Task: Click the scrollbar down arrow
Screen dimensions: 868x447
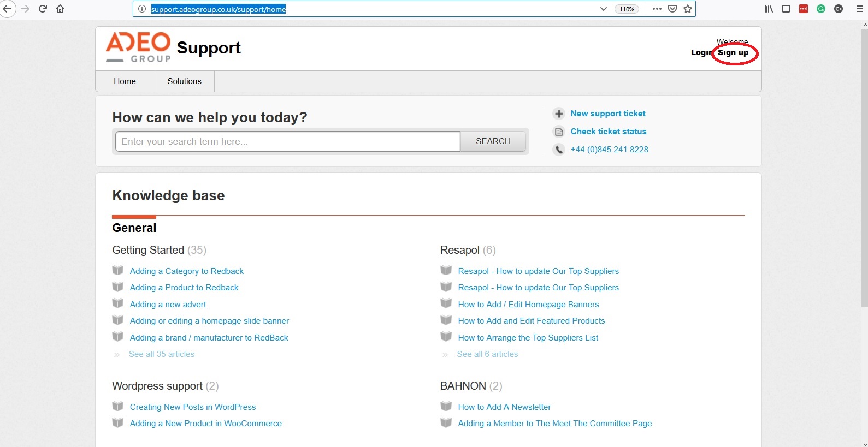Action: tap(864, 443)
